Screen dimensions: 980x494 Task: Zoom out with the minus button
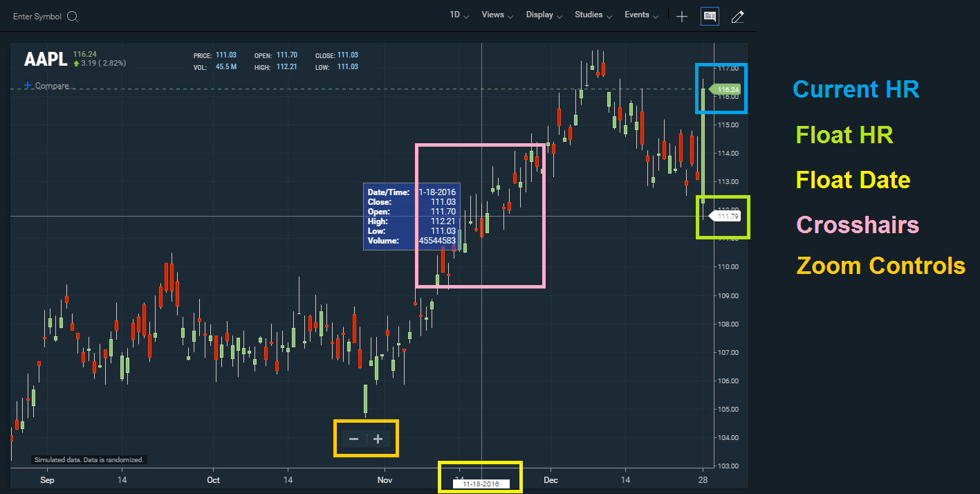(353, 439)
